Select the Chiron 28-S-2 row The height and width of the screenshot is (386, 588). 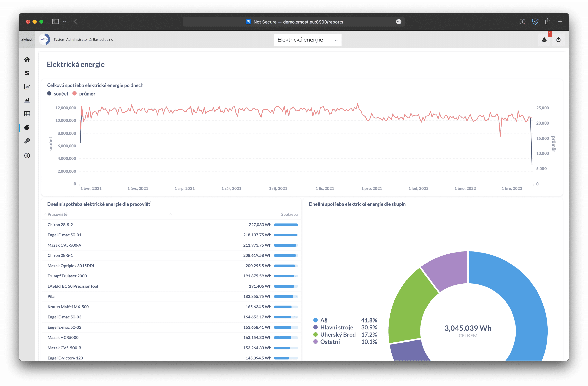click(x=171, y=225)
